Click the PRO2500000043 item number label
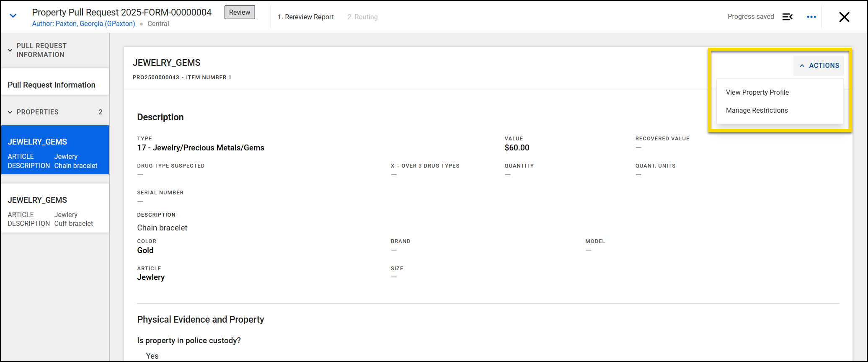The height and width of the screenshot is (362, 868). (x=181, y=78)
